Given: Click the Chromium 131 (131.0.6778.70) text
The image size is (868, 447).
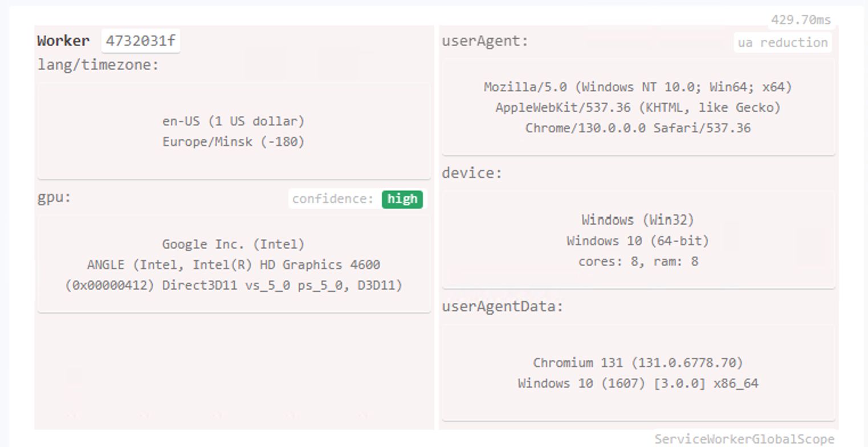Looking at the screenshot, I should click(x=638, y=363).
